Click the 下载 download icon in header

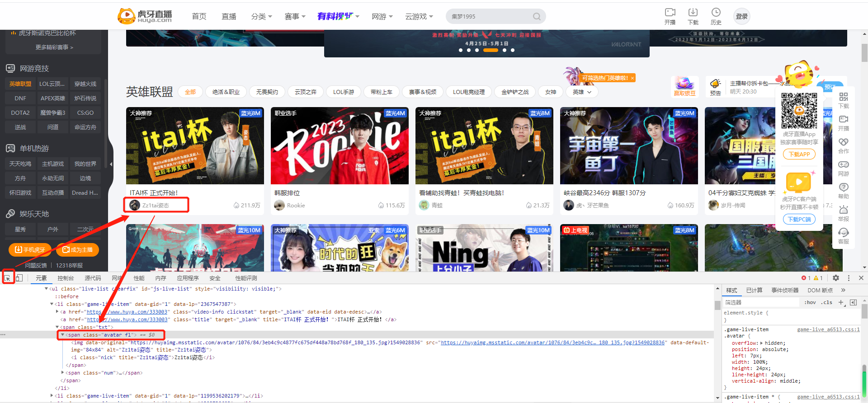click(x=693, y=12)
